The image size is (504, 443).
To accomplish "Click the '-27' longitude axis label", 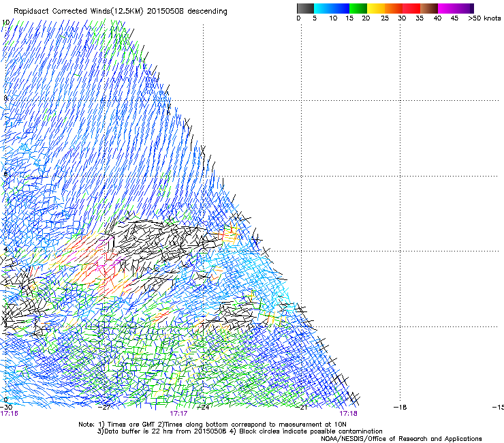I will pyautogui.click(x=104, y=408).
